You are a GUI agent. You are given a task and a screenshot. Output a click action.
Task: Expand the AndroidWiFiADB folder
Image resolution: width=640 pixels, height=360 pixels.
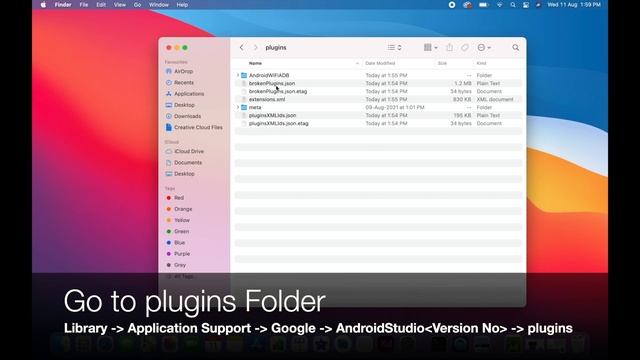pyautogui.click(x=238, y=75)
